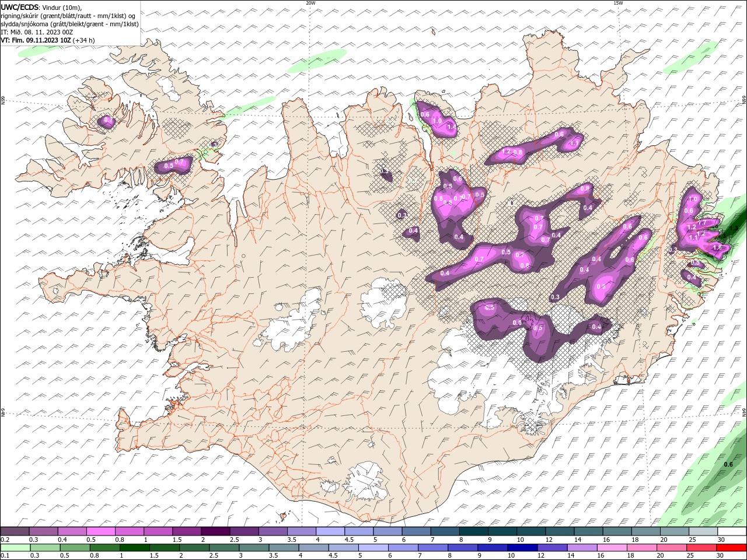Click the 'slydda/snjókoma (grátt/bleikt/grænt' description line

[x=69, y=24]
